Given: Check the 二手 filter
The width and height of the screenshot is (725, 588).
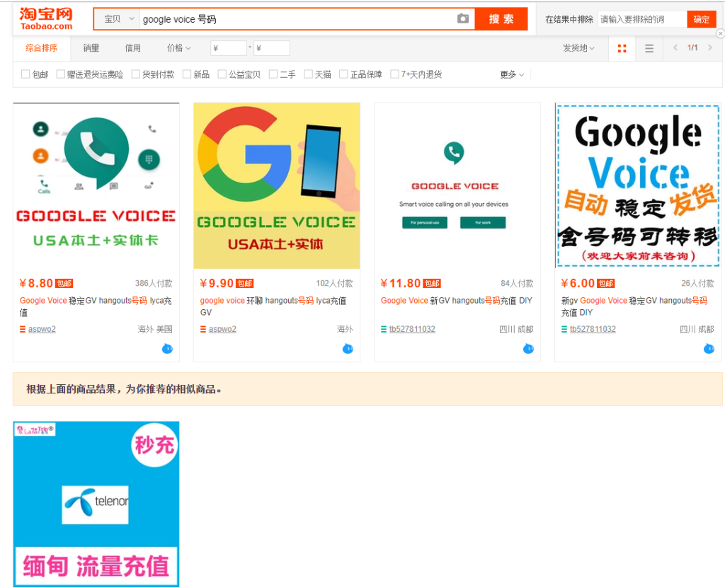Looking at the screenshot, I should coord(273,74).
